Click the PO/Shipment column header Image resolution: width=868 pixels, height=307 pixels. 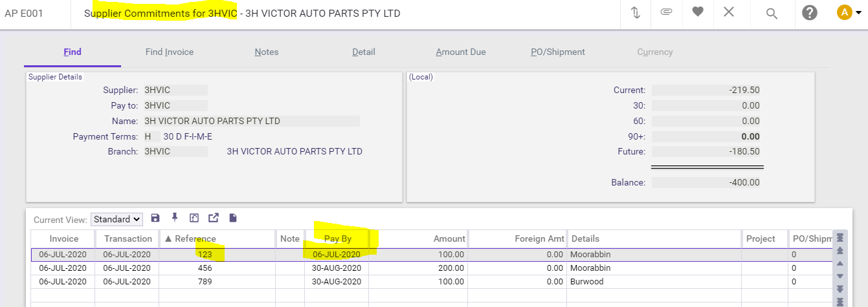810,238
